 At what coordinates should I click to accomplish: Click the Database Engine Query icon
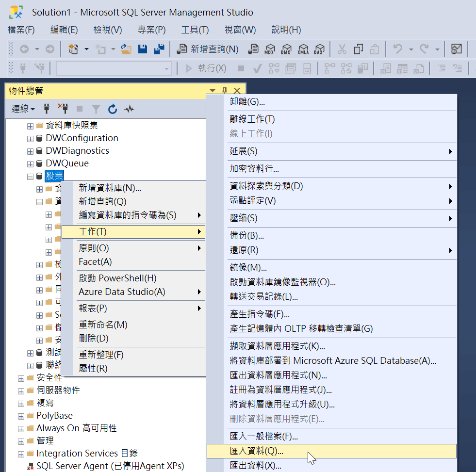point(253,49)
